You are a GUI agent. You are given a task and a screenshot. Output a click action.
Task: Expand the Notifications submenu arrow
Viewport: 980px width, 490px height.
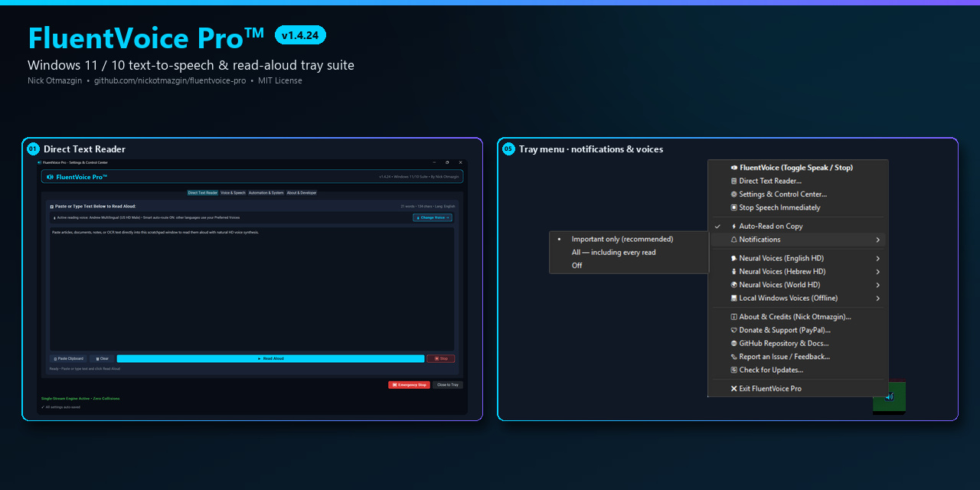pos(877,240)
